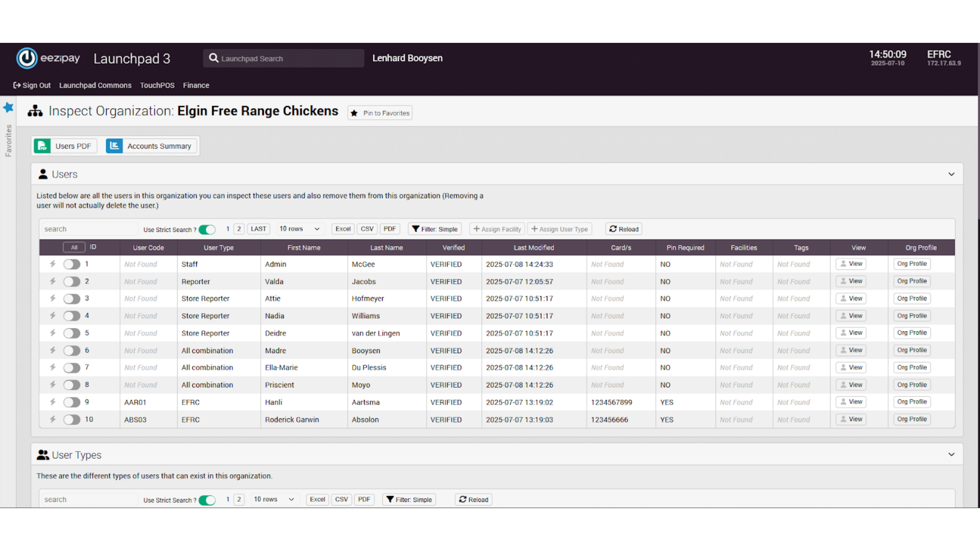This screenshot has width=980, height=551.
Task: Open Filter: Simple in User Types table
Action: (409, 499)
